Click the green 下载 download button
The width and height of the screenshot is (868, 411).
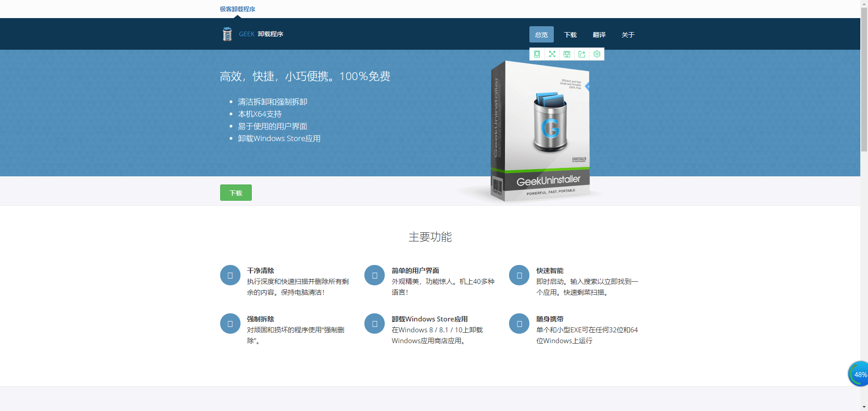click(236, 192)
